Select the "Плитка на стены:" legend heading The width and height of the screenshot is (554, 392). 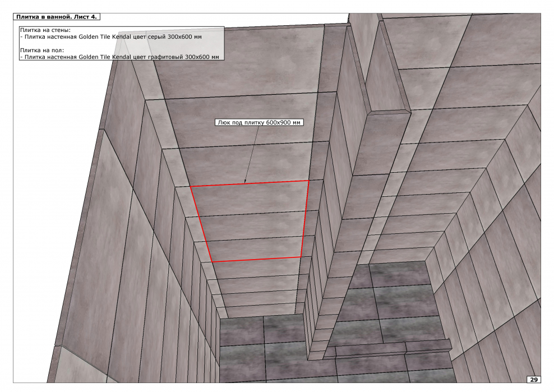pyautogui.click(x=49, y=30)
